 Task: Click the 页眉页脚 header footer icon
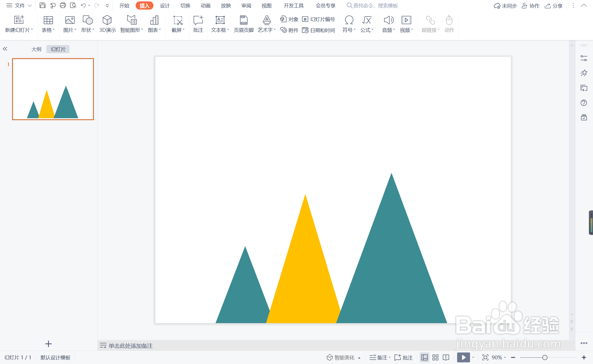244,21
